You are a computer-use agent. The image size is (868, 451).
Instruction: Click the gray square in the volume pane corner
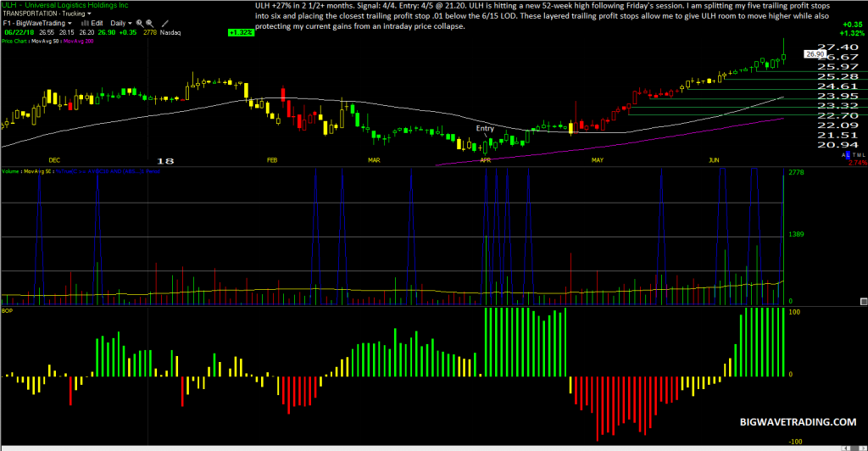[864, 302]
